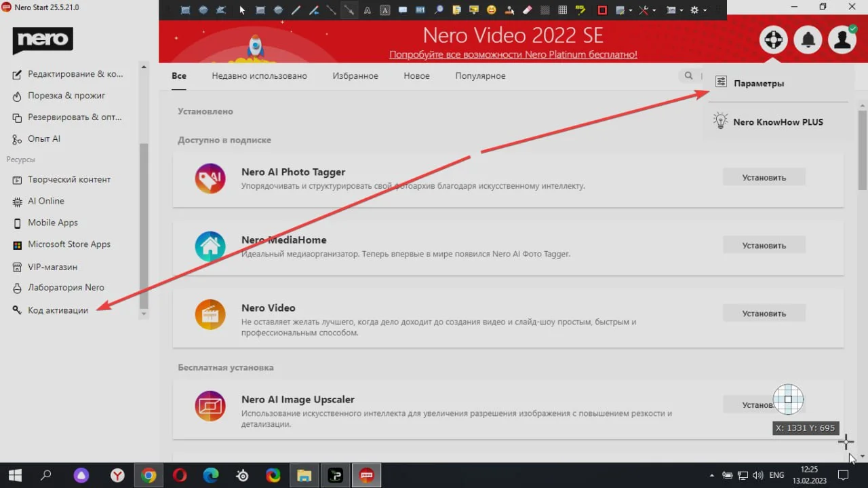
Task: Install Nero MediaHome
Action: coord(764,245)
